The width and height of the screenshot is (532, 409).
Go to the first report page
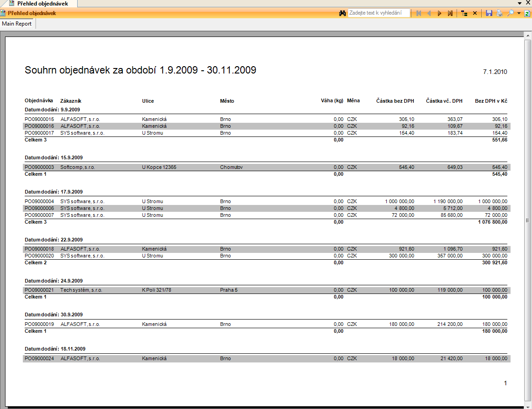click(418, 13)
